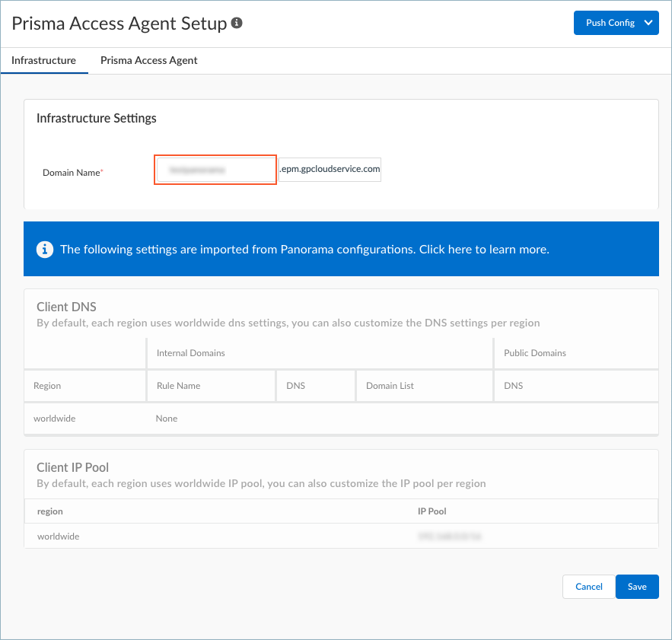Select the worldwide row in Client DNS
Viewport: 672px width, 640px height.
coord(55,419)
